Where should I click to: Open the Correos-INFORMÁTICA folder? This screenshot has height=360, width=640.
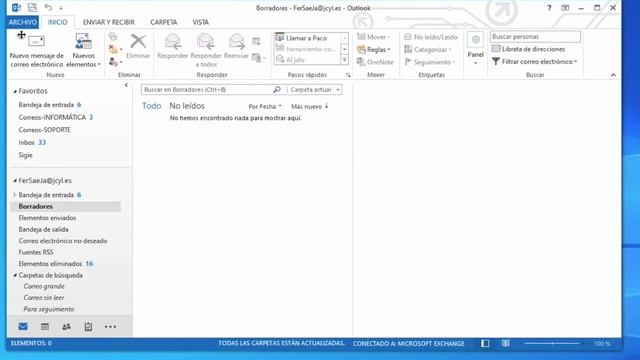(x=52, y=118)
